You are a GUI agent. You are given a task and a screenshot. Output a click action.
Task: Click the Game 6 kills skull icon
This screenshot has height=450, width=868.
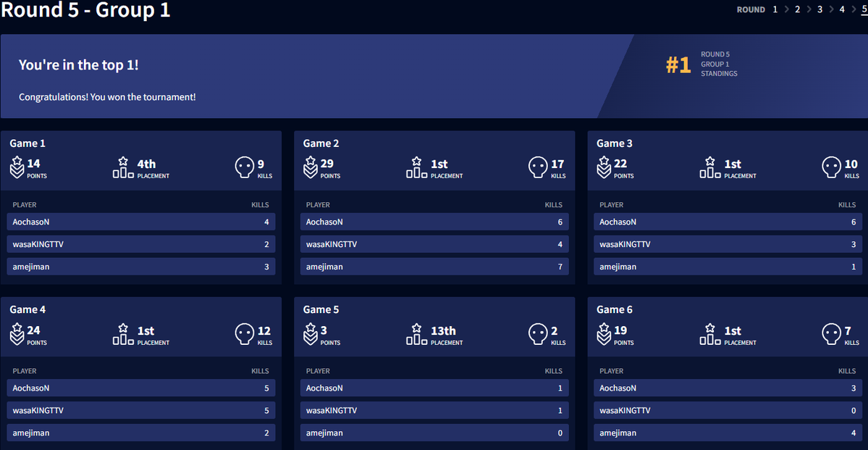pos(832,334)
